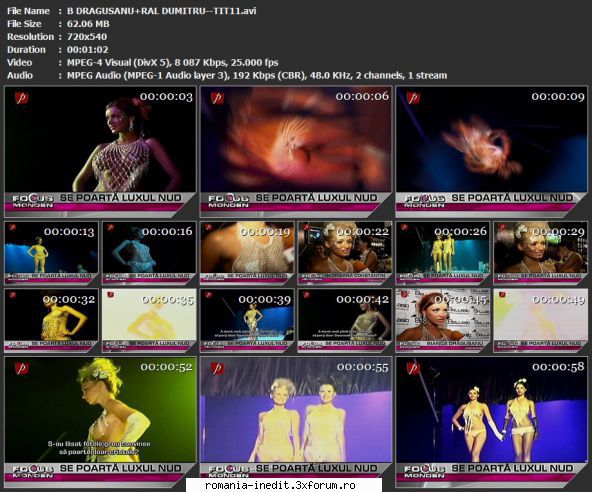Image resolution: width=592 pixels, height=492 pixels.
Task: Click the SE POARTĂ LUXUL NUD banner at 00:00:09
Action: click(x=512, y=197)
